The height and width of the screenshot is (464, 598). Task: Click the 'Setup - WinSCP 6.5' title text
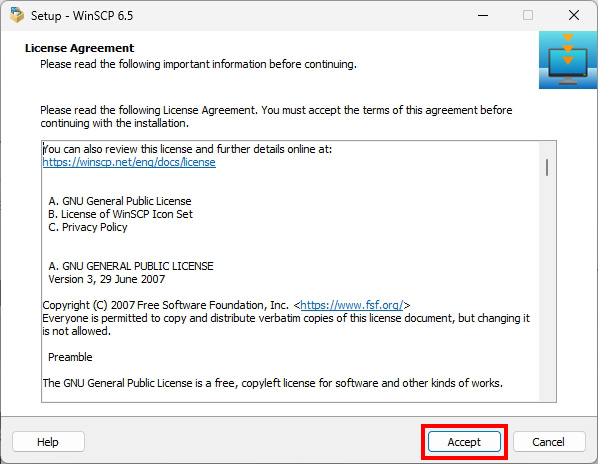(82, 16)
